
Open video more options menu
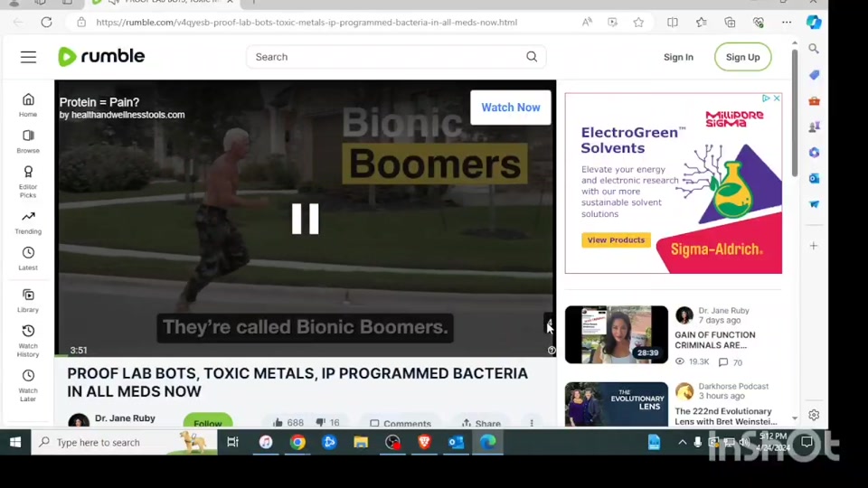point(532,423)
